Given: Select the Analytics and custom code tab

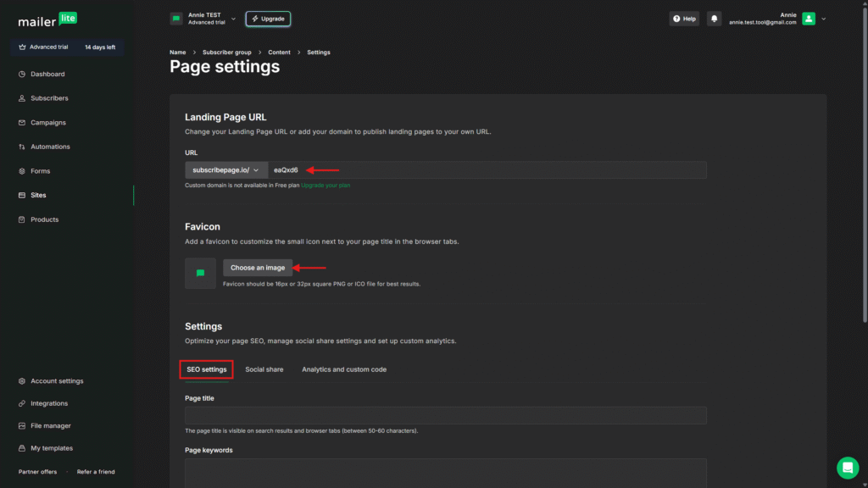Looking at the screenshot, I should 344,369.
